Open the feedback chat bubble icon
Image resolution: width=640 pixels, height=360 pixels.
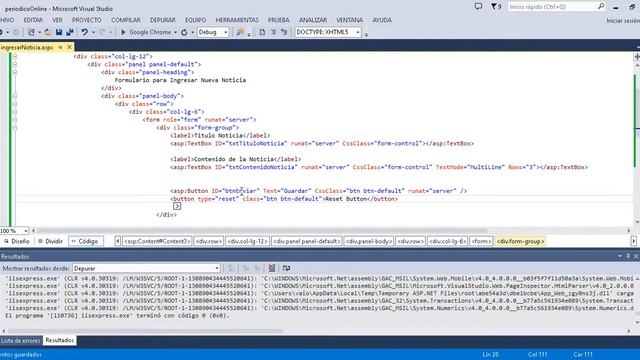(x=478, y=7)
